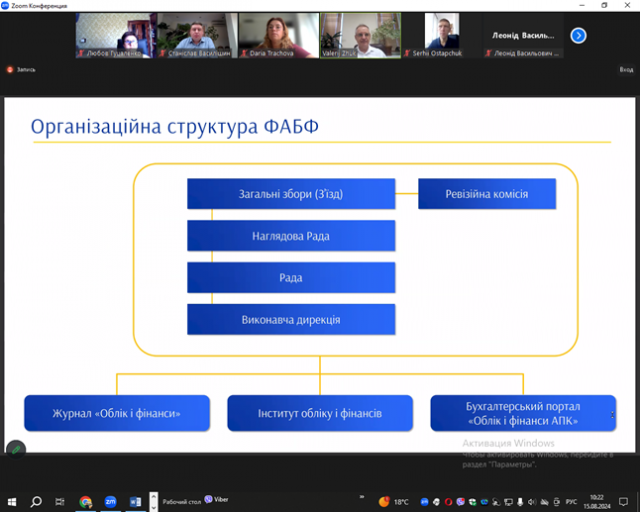Select Valerij's active speaker video thumbnail

360,35
